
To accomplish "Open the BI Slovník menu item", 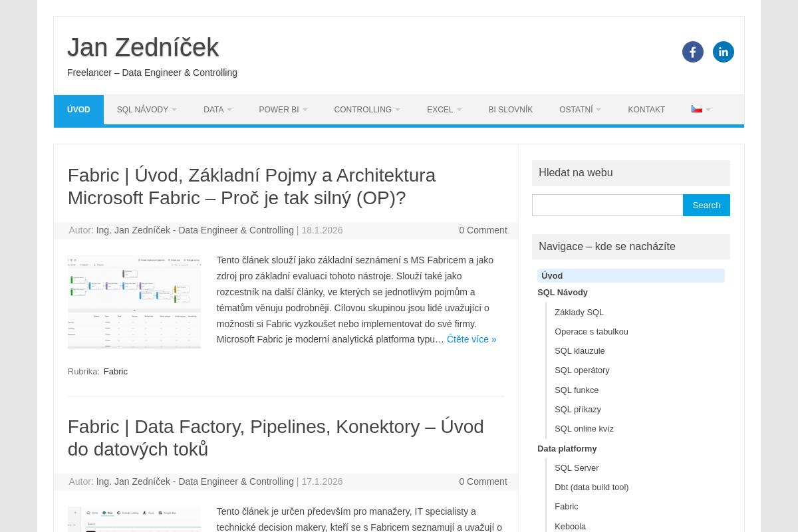I will [x=510, y=110].
